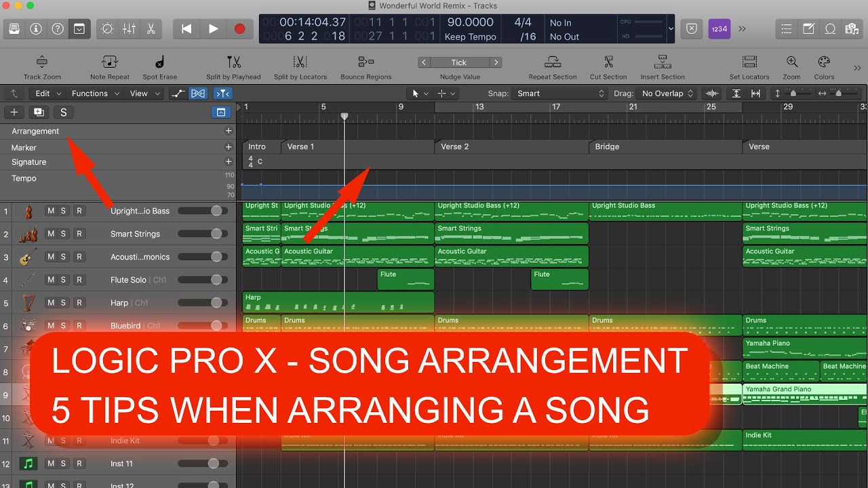The width and height of the screenshot is (868, 488).
Task: Click plus on Marker track
Action: click(229, 147)
